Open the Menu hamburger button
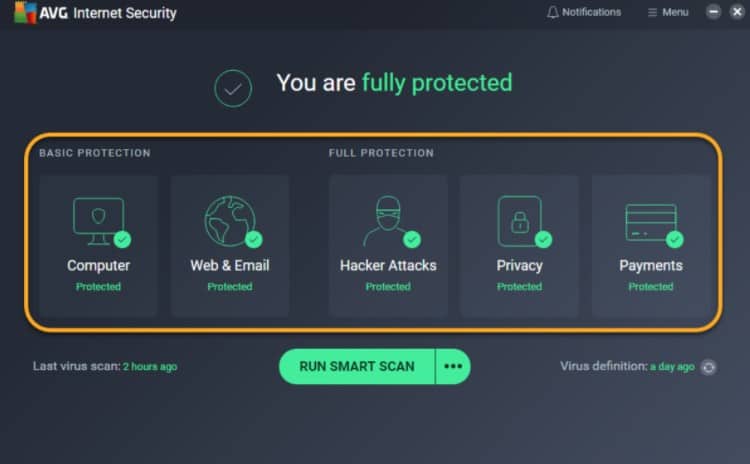This screenshot has height=464, width=750. tap(668, 12)
